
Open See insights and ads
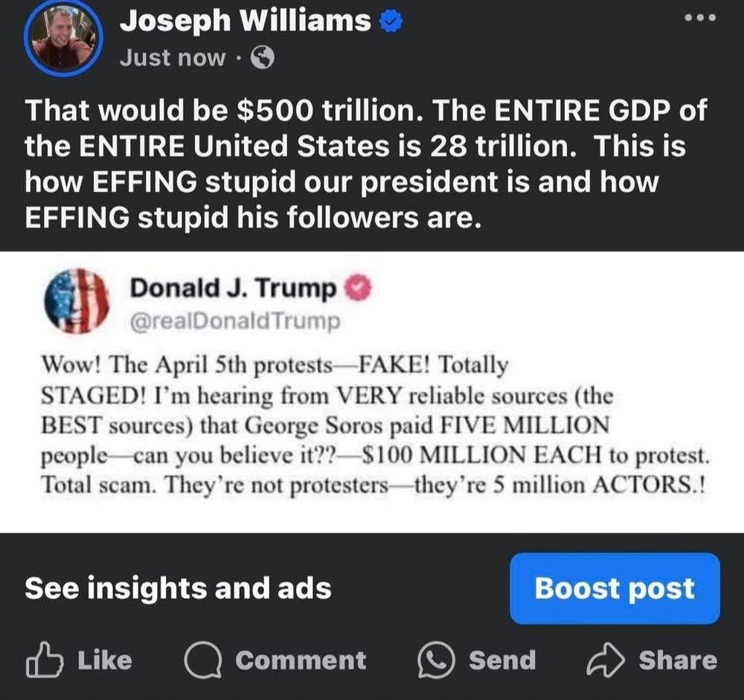coord(178,588)
